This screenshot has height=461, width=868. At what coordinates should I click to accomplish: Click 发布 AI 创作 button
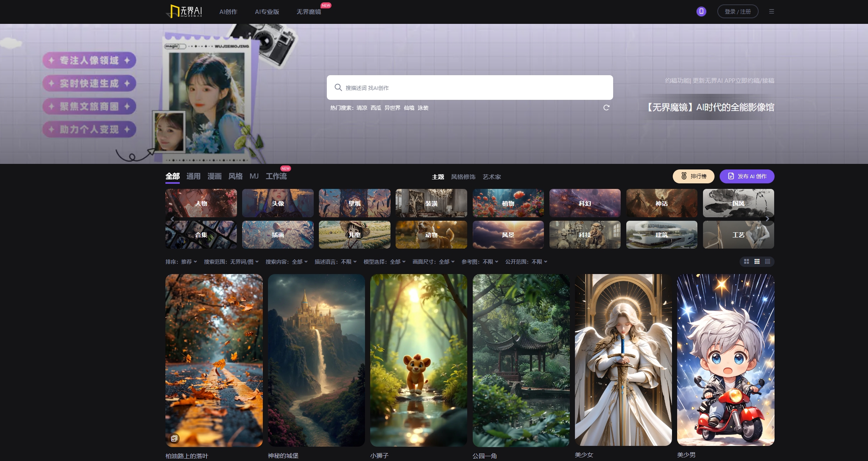pyautogui.click(x=747, y=176)
